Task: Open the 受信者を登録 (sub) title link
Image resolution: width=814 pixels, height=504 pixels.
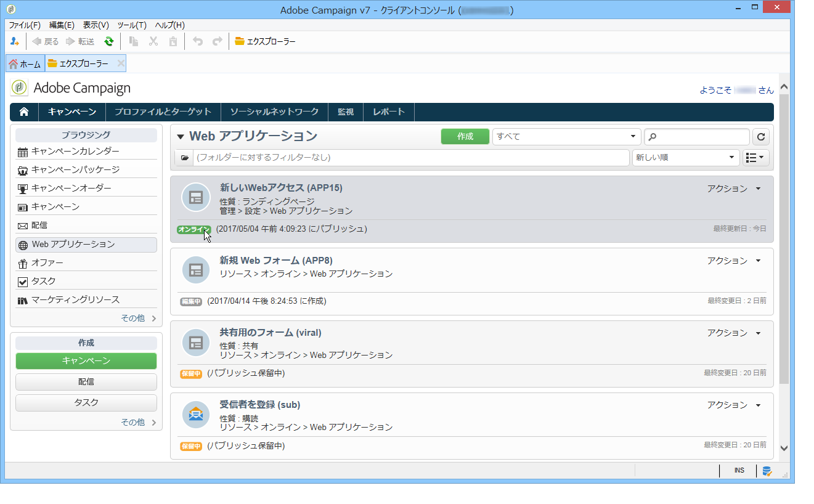Action: click(260, 404)
